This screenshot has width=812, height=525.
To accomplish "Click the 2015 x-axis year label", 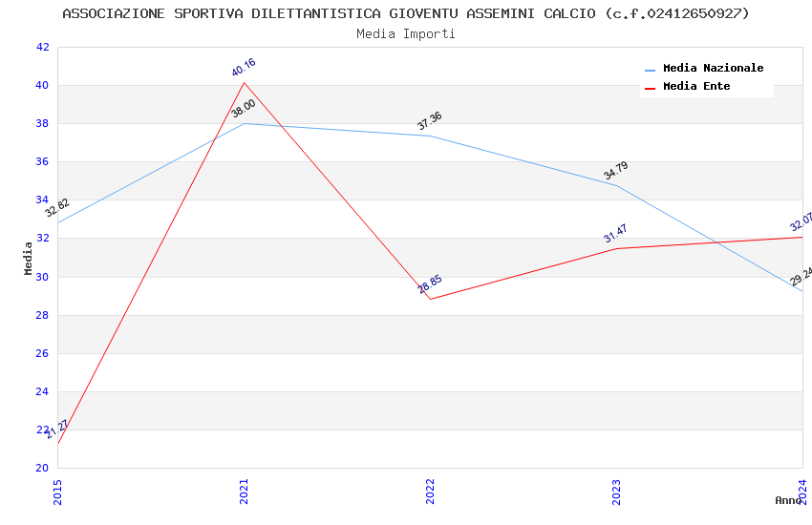I will point(57,491).
